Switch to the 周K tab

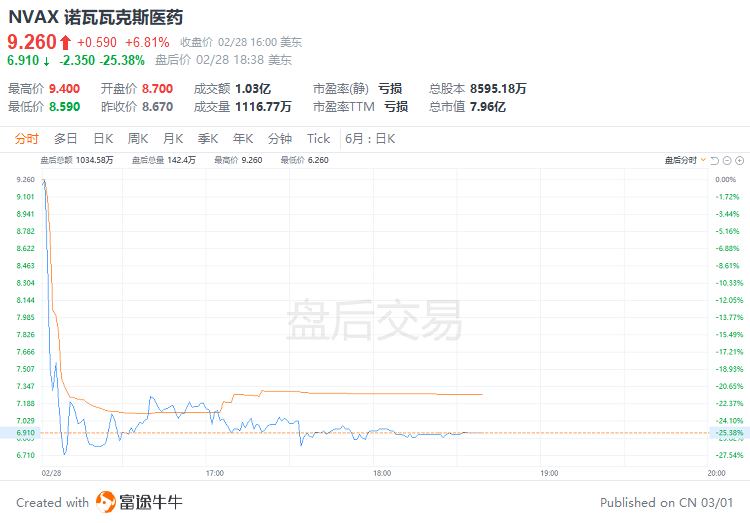coord(138,139)
